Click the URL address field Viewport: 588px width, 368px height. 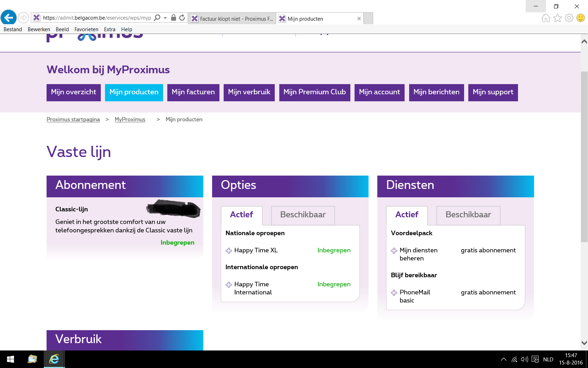97,18
